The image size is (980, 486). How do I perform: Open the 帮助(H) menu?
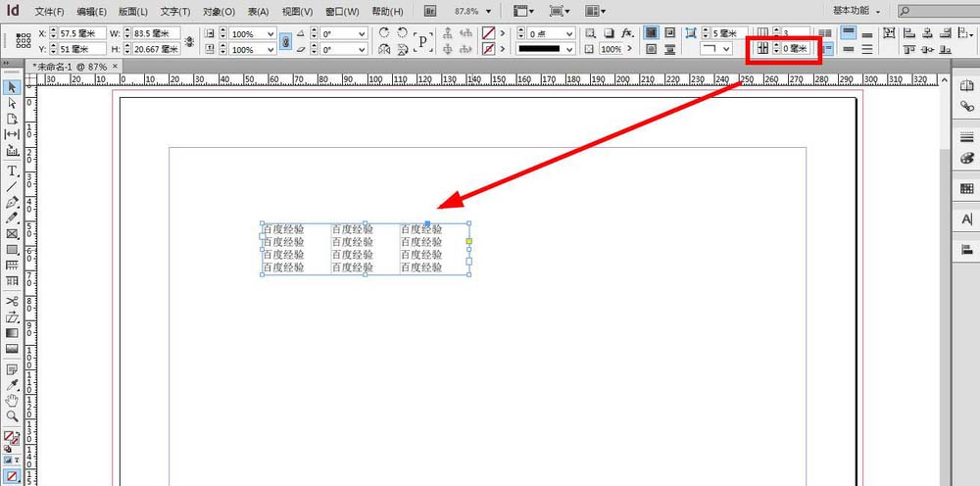click(387, 11)
